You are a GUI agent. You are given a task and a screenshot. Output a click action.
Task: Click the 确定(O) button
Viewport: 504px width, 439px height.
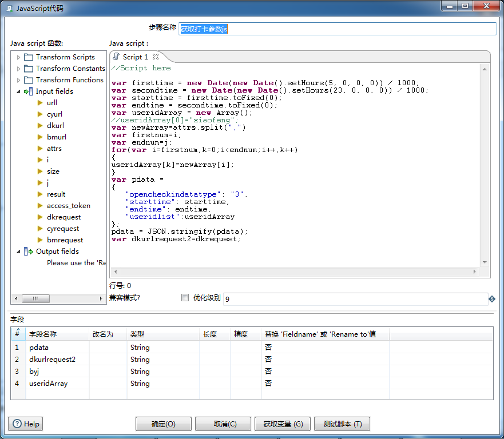click(163, 424)
